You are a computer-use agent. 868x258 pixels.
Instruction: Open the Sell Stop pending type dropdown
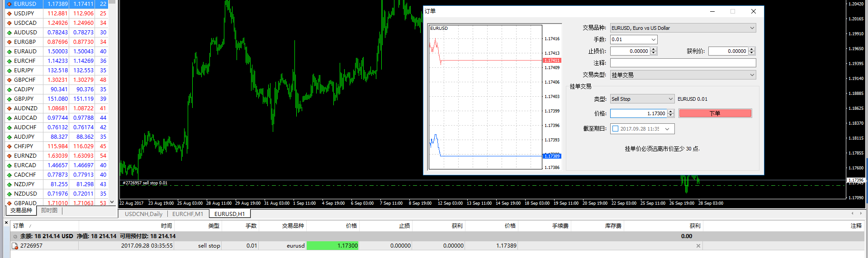point(642,99)
